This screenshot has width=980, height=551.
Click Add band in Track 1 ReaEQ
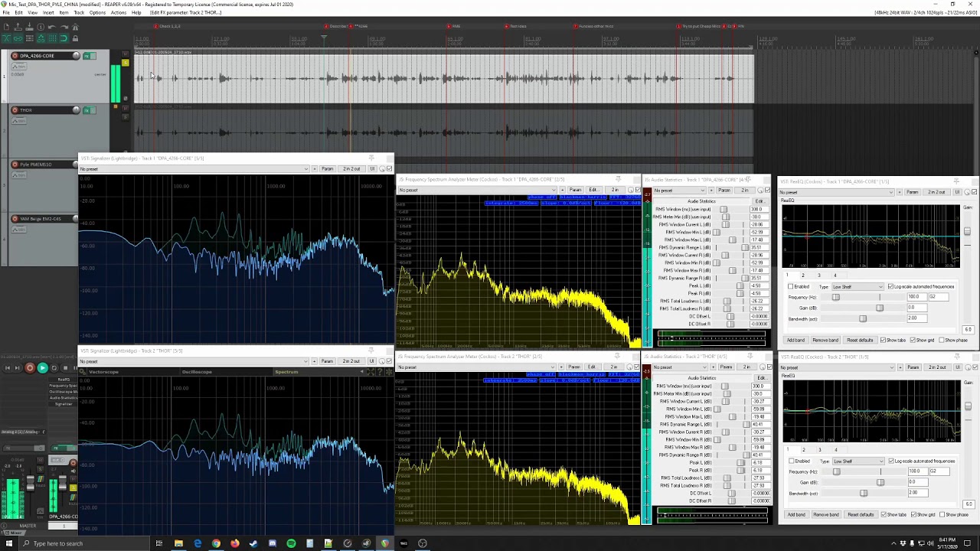(796, 340)
